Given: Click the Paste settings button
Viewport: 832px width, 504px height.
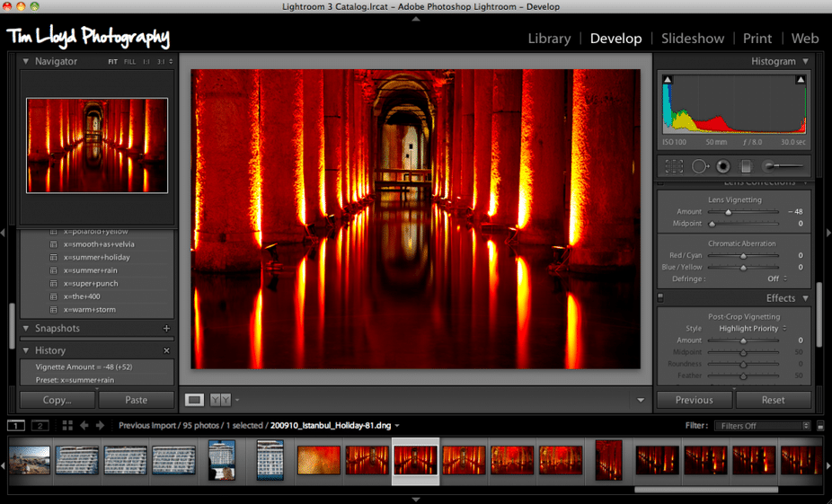Looking at the screenshot, I should (137, 400).
